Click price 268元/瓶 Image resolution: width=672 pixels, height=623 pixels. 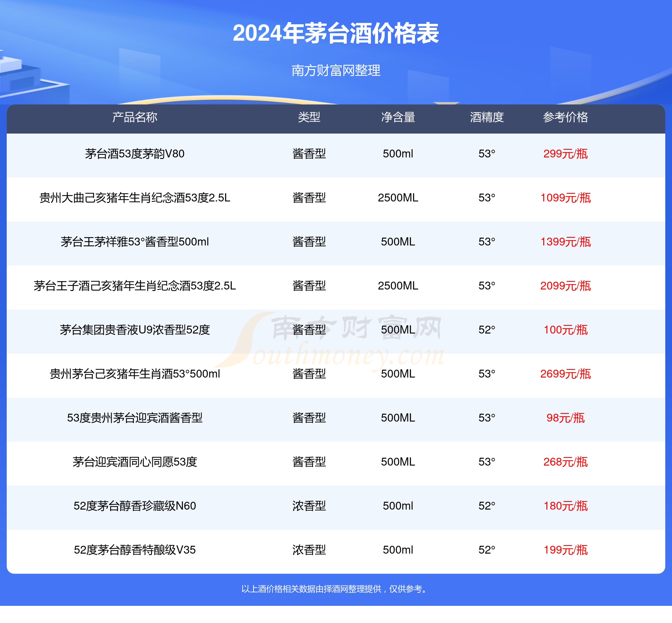click(566, 462)
